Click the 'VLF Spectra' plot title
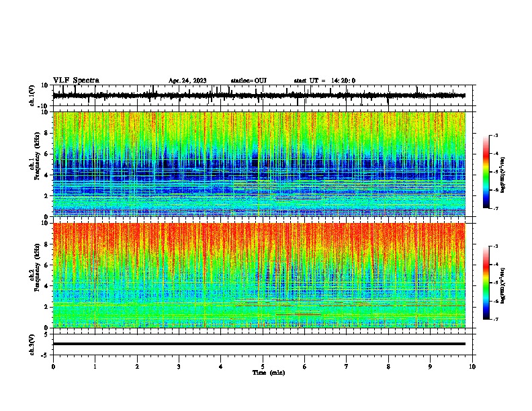Screen dimensions: 532x411 (76, 81)
